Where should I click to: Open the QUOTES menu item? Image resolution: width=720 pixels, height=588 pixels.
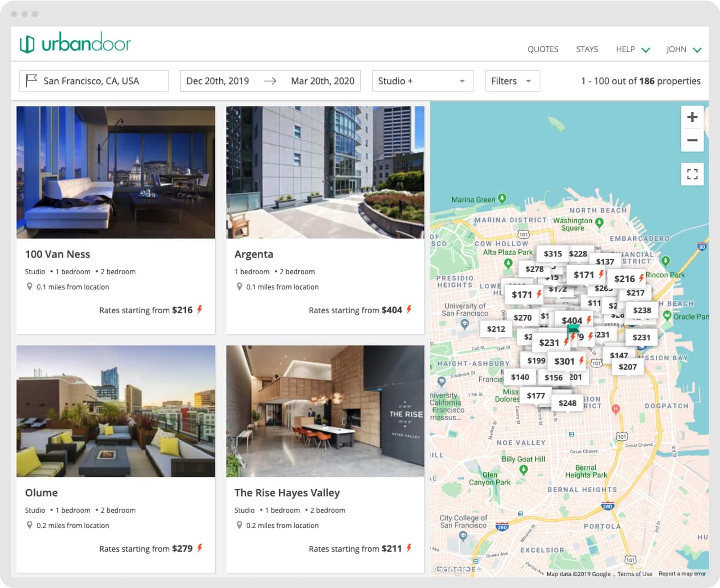click(543, 50)
